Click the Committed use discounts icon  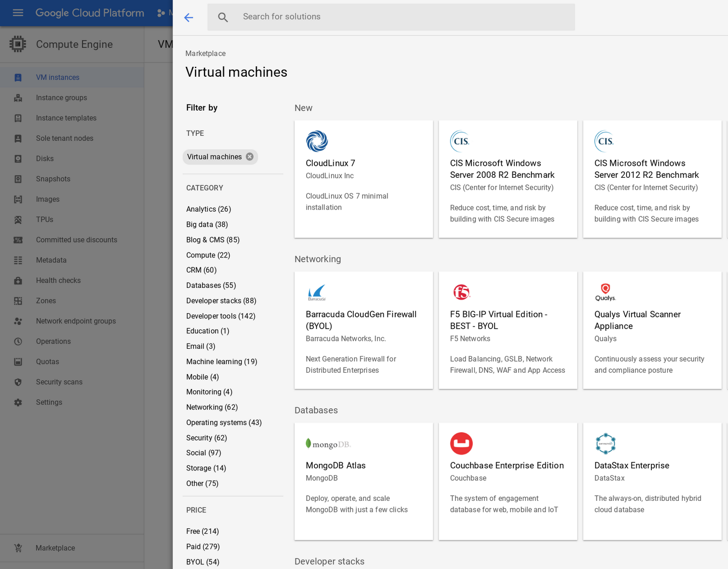[x=18, y=240]
